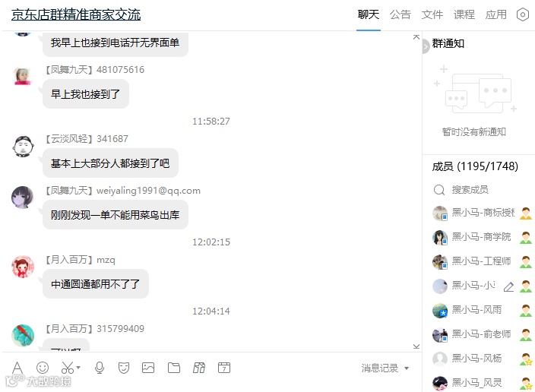Open group settings hexagon icon
The height and width of the screenshot is (392, 535).
(522, 14)
